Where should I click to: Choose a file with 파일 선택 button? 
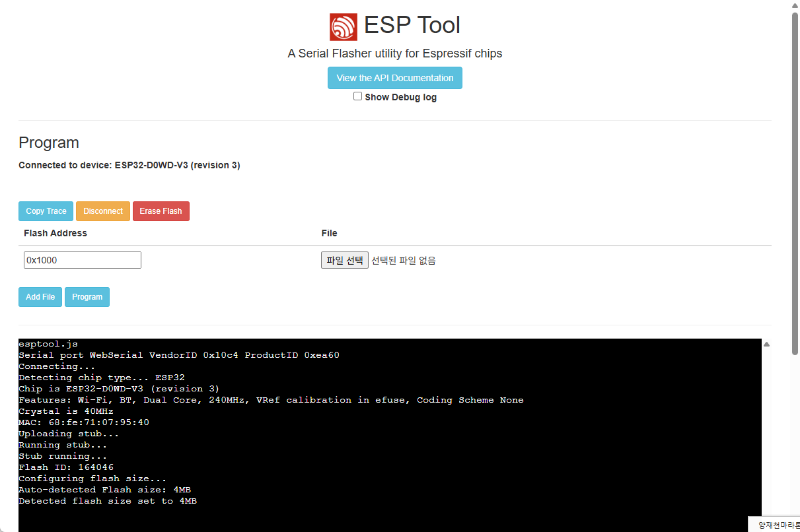(x=345, y=260)
